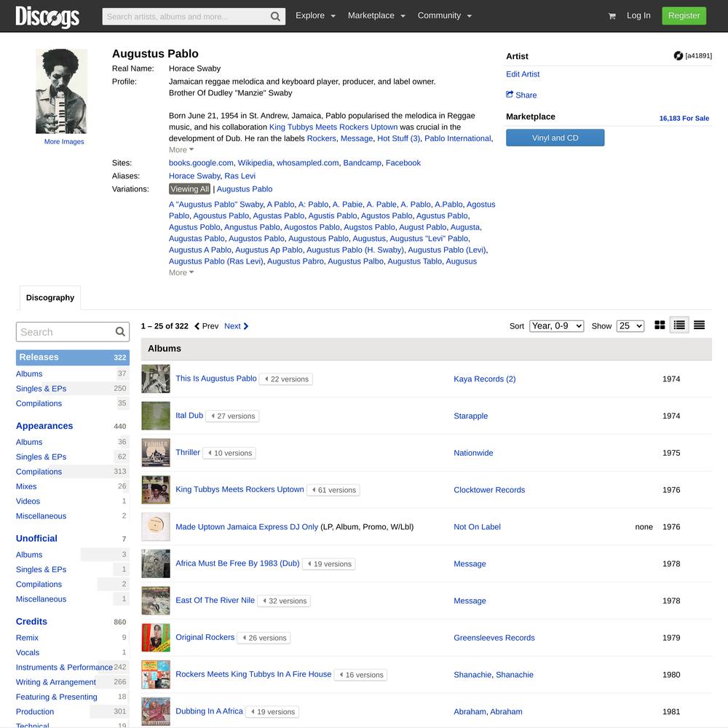Open Hot Stuff (3) label link
This screenshot has width=728, height=728.
point(399,138)
